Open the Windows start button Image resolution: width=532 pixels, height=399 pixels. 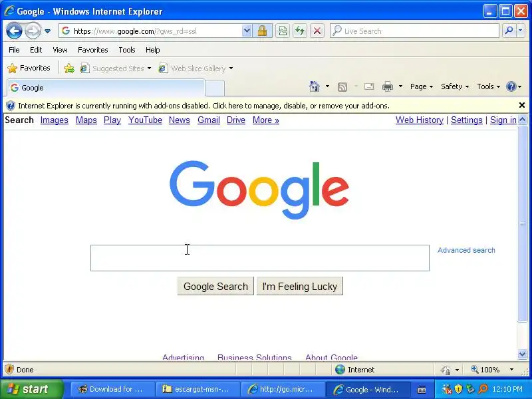[x=31, y=389]
